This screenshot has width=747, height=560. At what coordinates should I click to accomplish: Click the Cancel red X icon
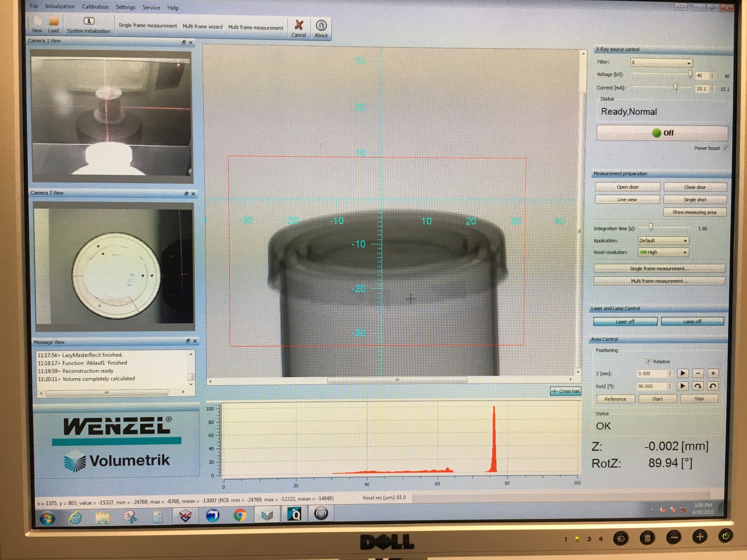(299, 28)
